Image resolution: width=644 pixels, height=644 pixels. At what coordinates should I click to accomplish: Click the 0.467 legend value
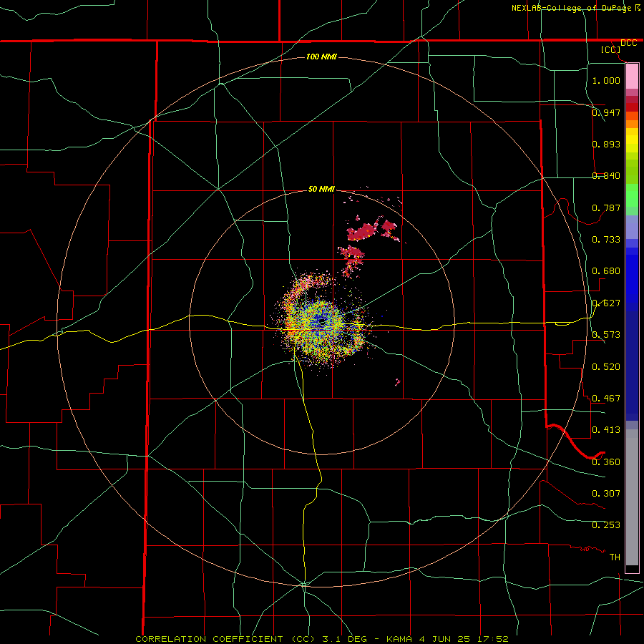tap(606, 399)
